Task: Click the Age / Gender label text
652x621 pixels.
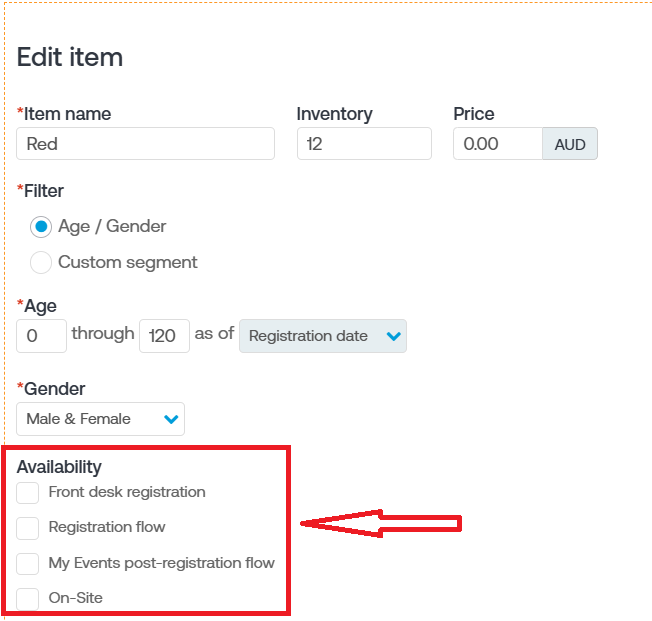Action: 112,227
